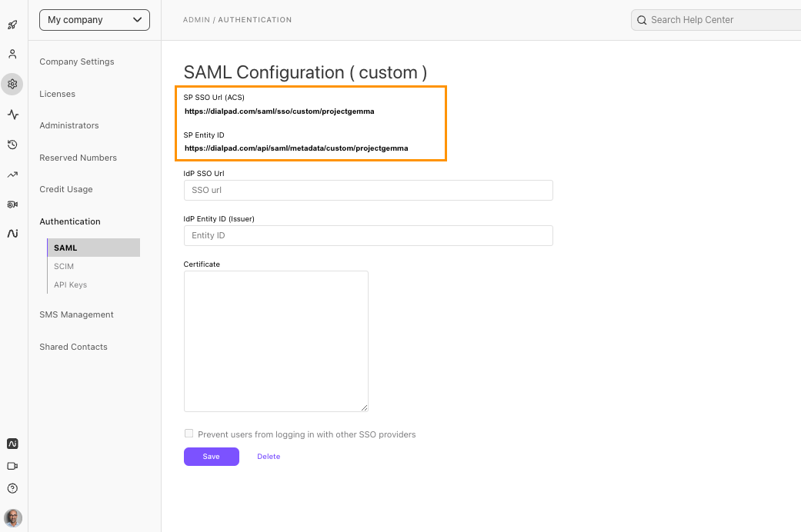Enable Prevent users from other SSO providers checkbox
801x532 pixels.
click(189, 434)
